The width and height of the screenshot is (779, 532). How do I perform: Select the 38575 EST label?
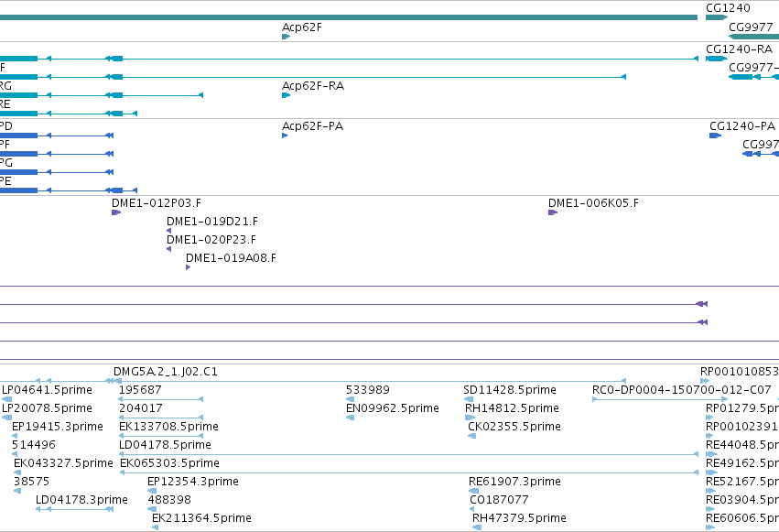coord(31,482)
